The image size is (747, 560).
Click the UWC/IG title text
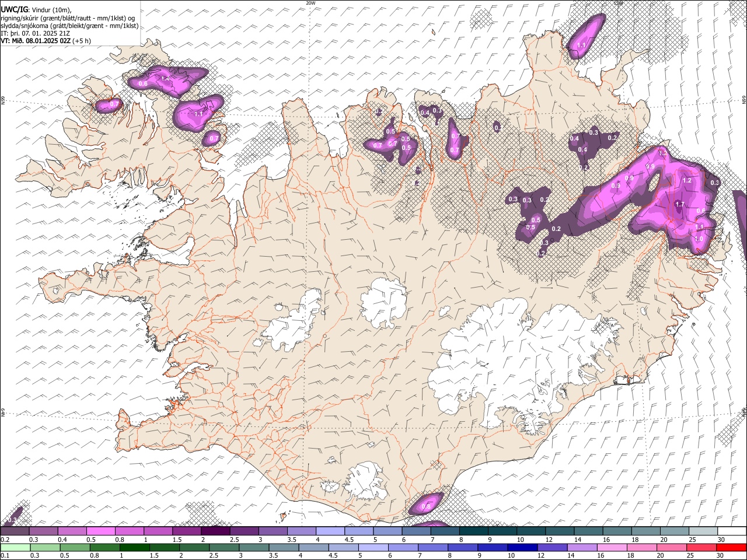14,9
